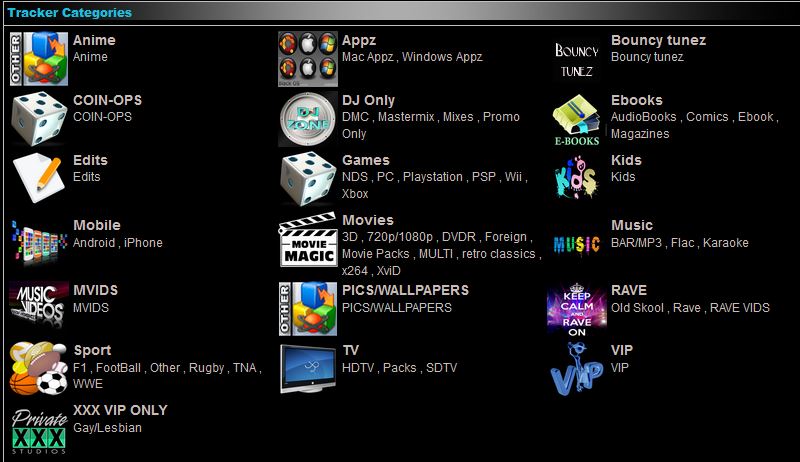The image size is (800, 462).
Task: Click the Comics subcategory link
Action: click(x=707, y=117)
